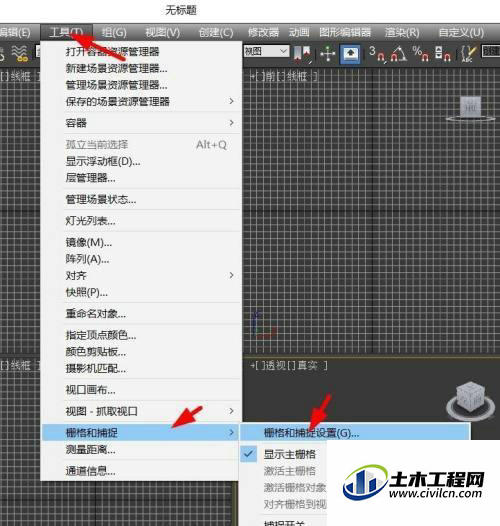Open 层管理器...
This screenshot has height=526, width=500.
tap(141, 178)
